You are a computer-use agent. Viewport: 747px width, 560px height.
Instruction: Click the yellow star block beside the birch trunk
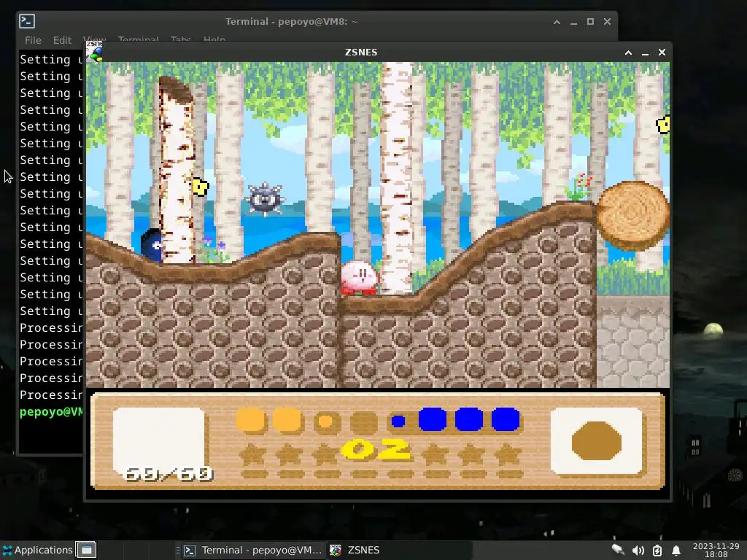[x=201, y=187]
